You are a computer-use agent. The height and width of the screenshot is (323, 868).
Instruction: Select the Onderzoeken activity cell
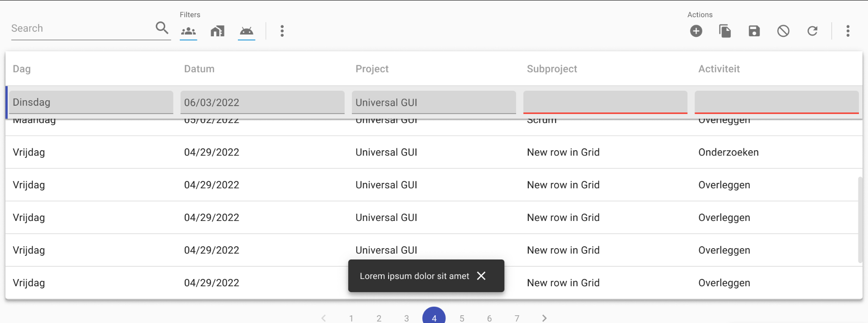click(x=729, y=152)
